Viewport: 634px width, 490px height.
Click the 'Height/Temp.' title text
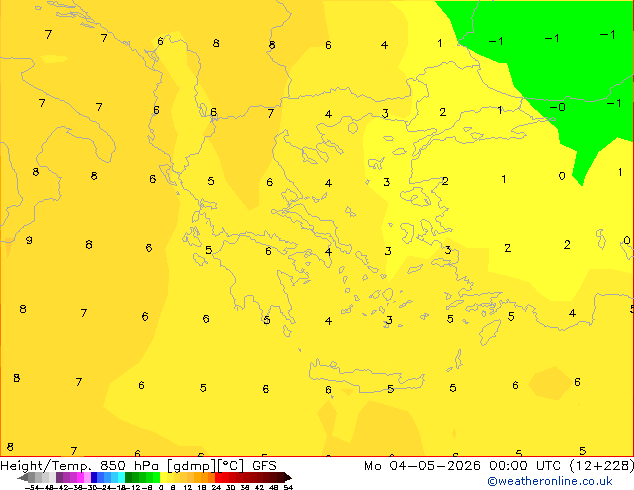[x=46, y=466]
